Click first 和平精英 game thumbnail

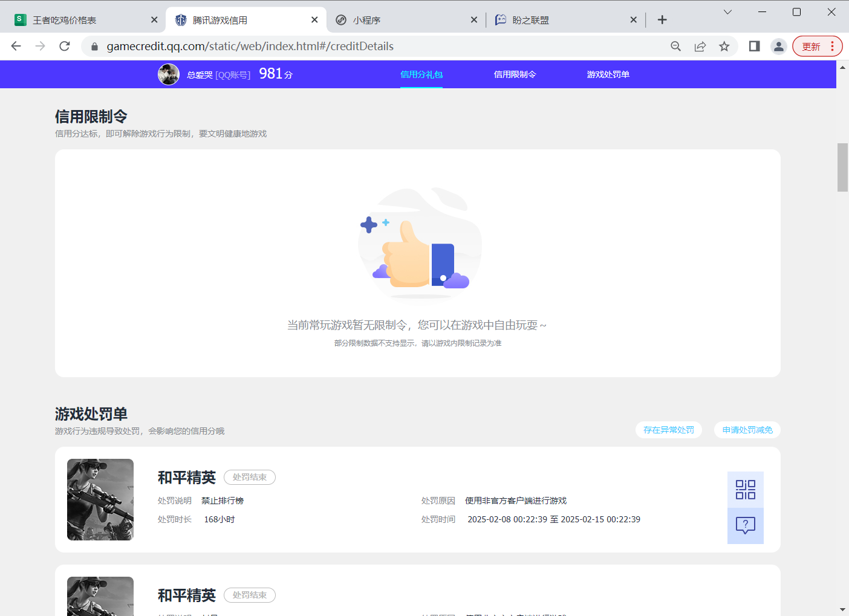click(x=100, y=499)
